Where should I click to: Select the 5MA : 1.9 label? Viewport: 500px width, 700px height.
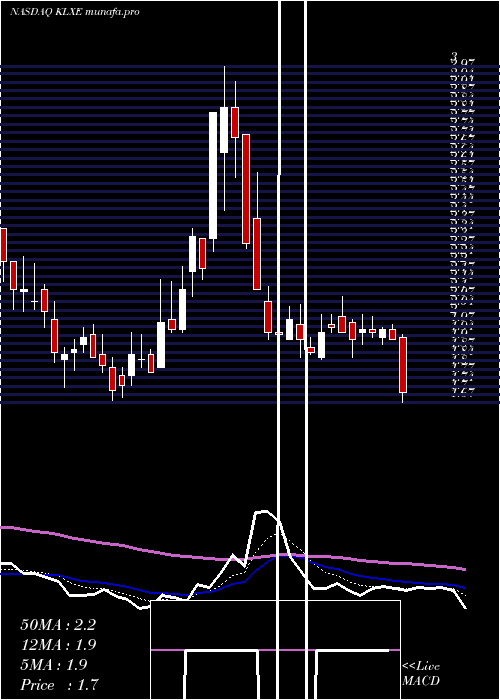point(54,665)
